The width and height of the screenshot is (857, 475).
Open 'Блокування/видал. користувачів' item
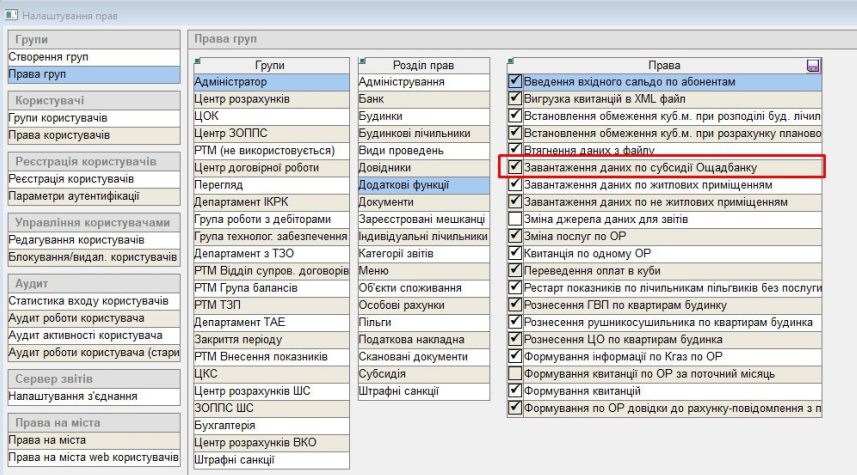pyautogui.click(x=92, y=257)
